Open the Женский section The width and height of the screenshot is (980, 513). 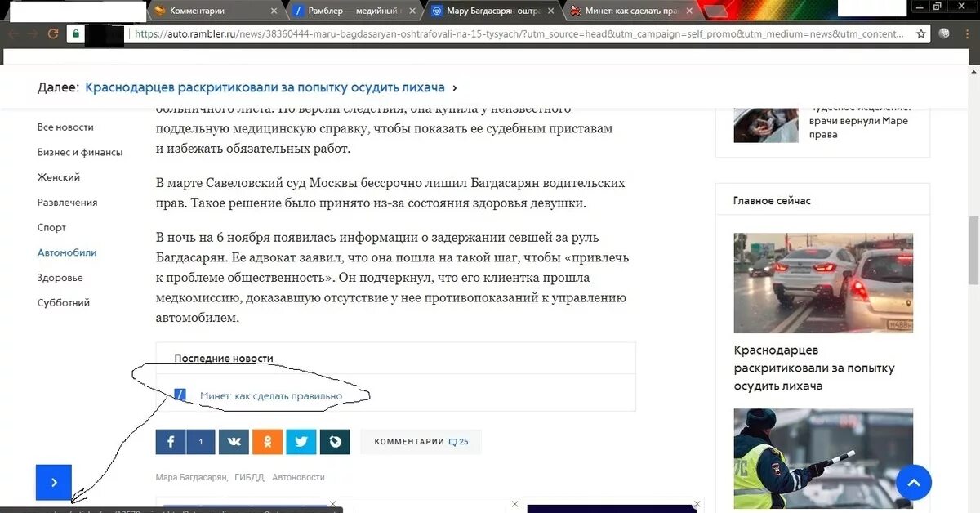pos(59,177)
